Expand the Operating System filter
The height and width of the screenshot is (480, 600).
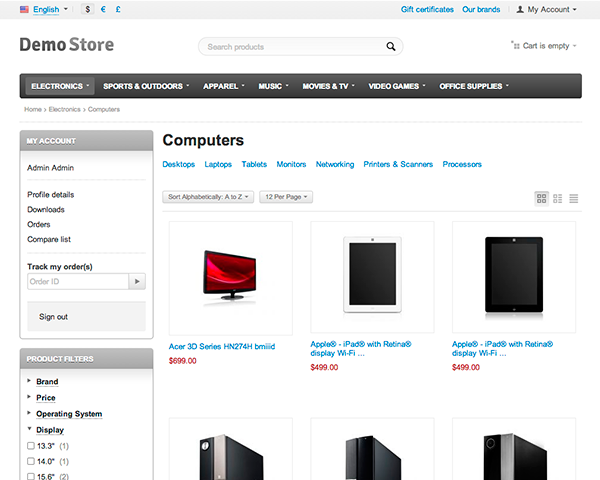pos(69,413)
